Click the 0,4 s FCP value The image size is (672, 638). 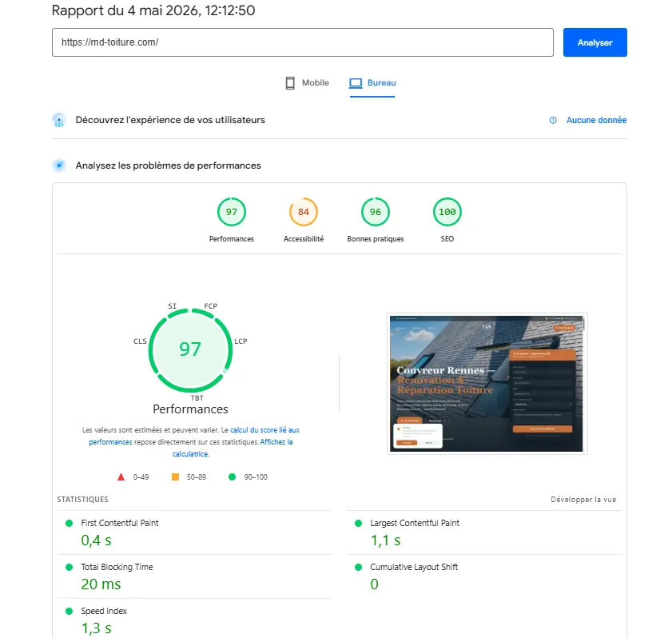click(x=96, y=540)
